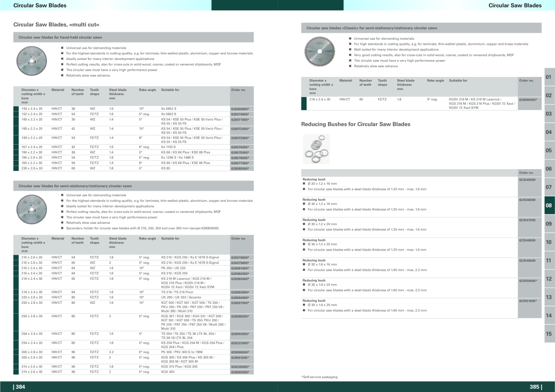Select order number 628226000*
The height and width of the screenshot is (392, 555).
tap(240, 367)
